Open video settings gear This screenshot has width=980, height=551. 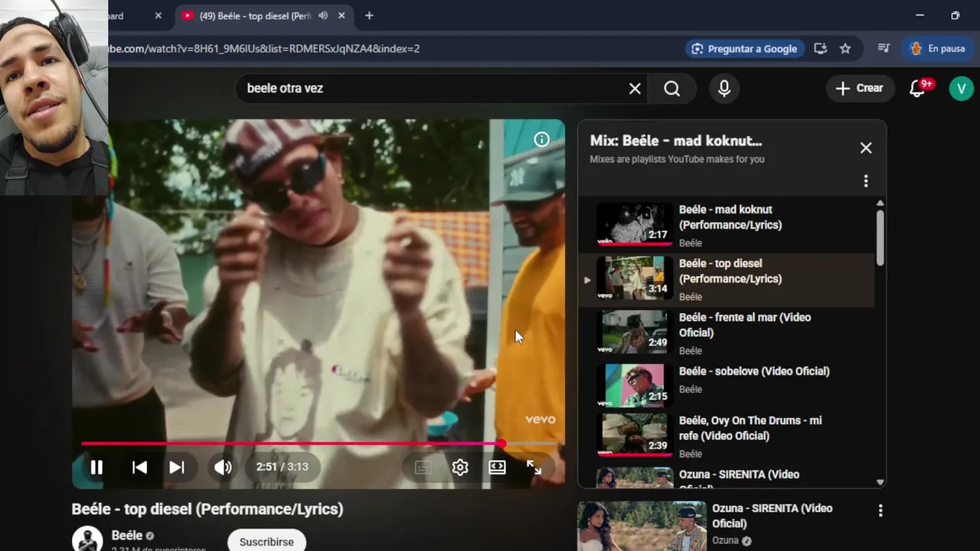[x=459, y=467]
